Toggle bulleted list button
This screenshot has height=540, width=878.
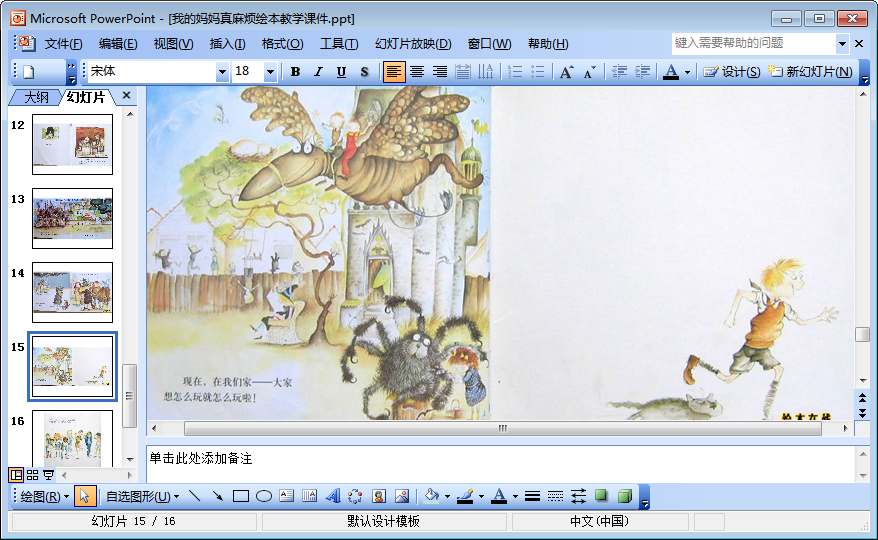coord(538,72)
